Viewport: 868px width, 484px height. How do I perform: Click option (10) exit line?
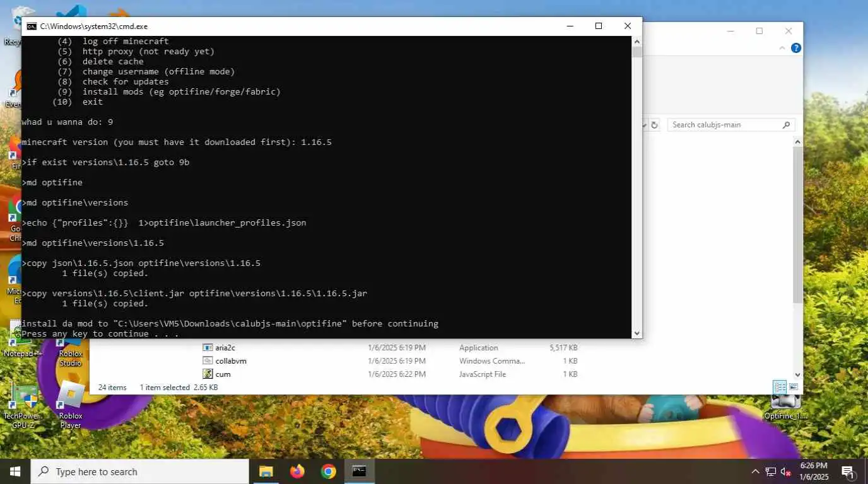click(x=78, y=101)
